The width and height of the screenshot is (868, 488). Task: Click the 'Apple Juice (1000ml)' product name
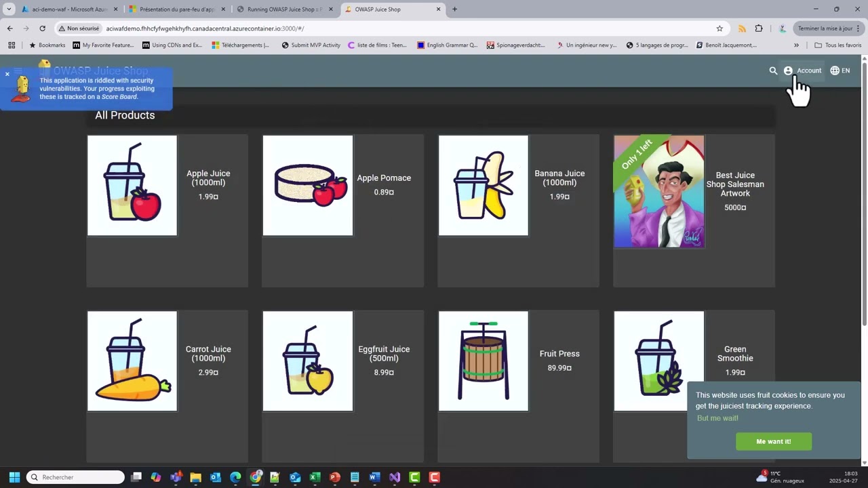[208, 178]
